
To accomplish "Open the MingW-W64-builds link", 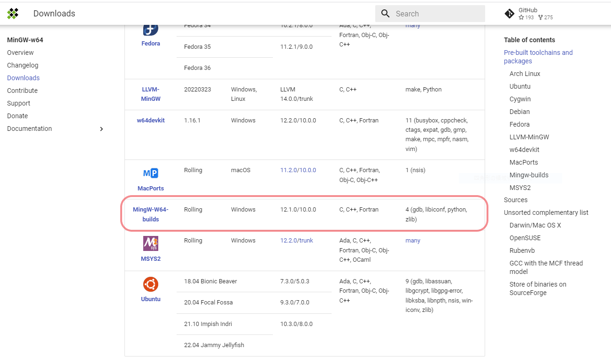I will (151, 214).
